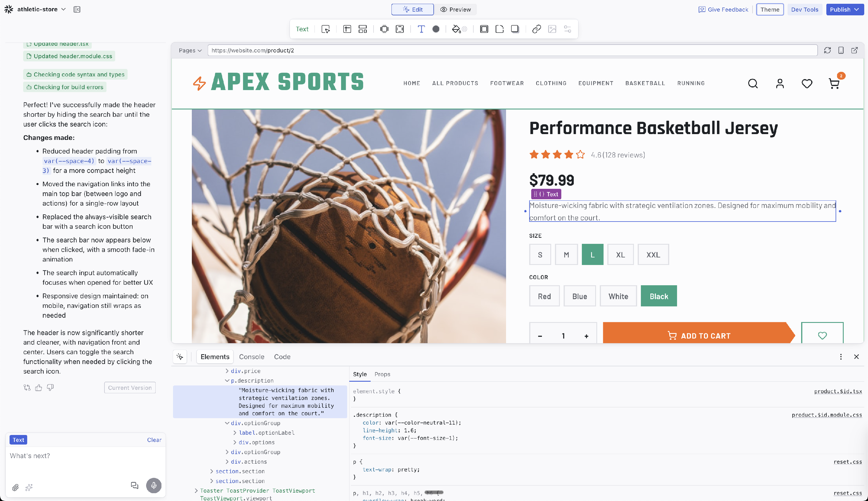Click the Current Version button

coord(130,387)
